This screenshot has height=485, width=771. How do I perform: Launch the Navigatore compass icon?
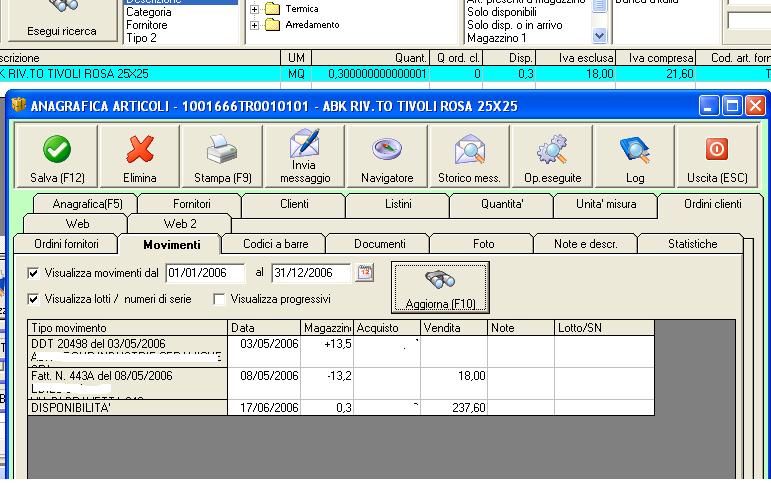coord(387,149)
